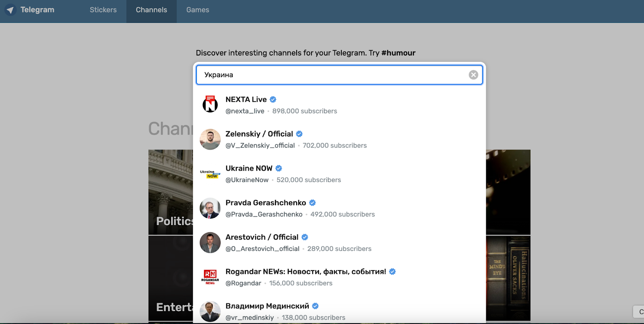Open Владимир Мединский avatar photo

point(210,312)
